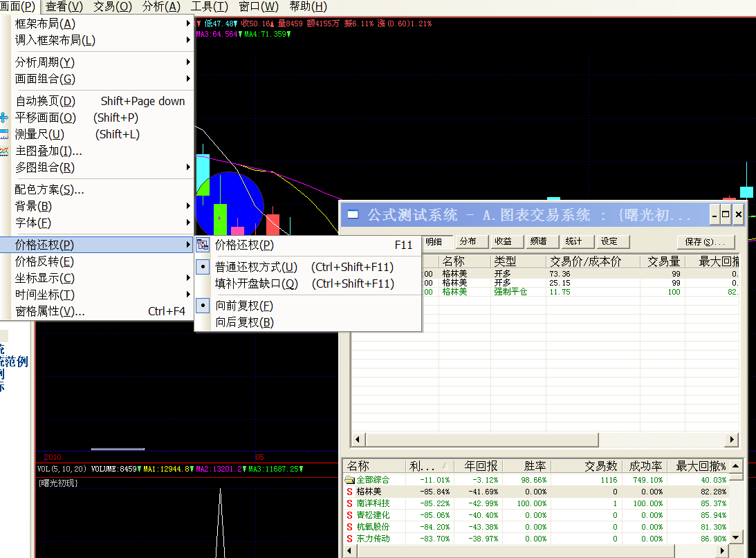Viewport: 756px width, 558px height.
Task: Click the 平移画面 move-arrows icon
Action: pyautogui.click(x=4, y=118)
